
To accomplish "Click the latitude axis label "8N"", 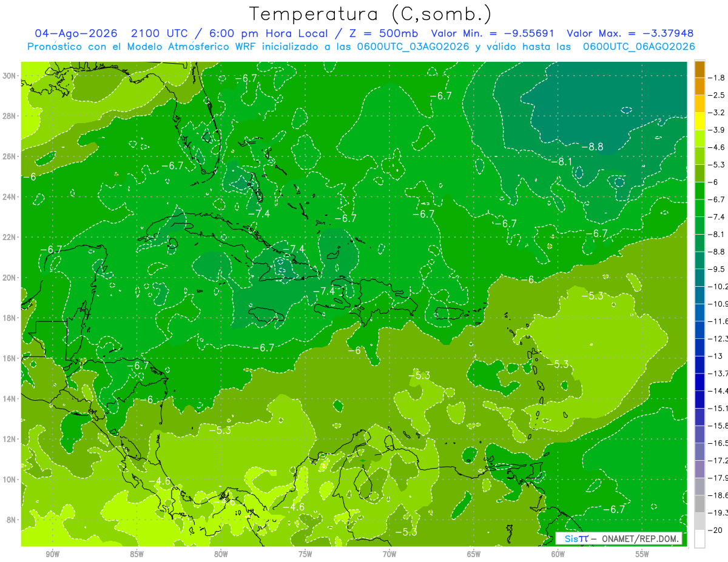I will pyautogui.click(x=11, y=520).
